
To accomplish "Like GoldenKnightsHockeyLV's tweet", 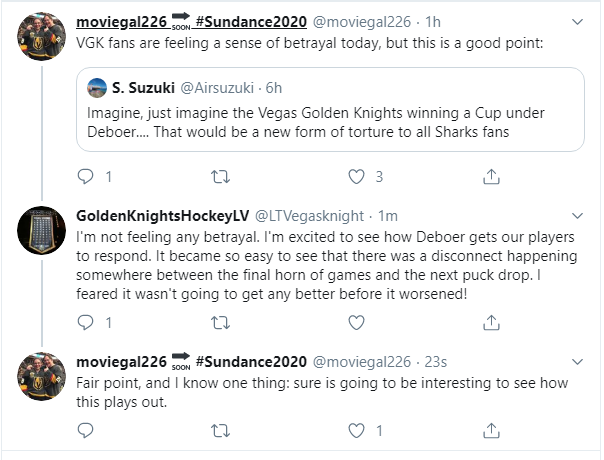I will click(355, 323).
